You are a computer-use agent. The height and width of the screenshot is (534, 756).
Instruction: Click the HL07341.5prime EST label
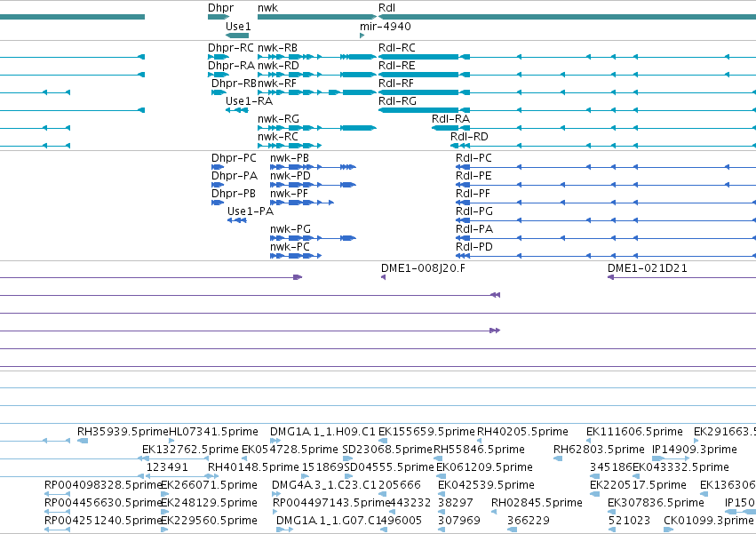tap(213, 432)
